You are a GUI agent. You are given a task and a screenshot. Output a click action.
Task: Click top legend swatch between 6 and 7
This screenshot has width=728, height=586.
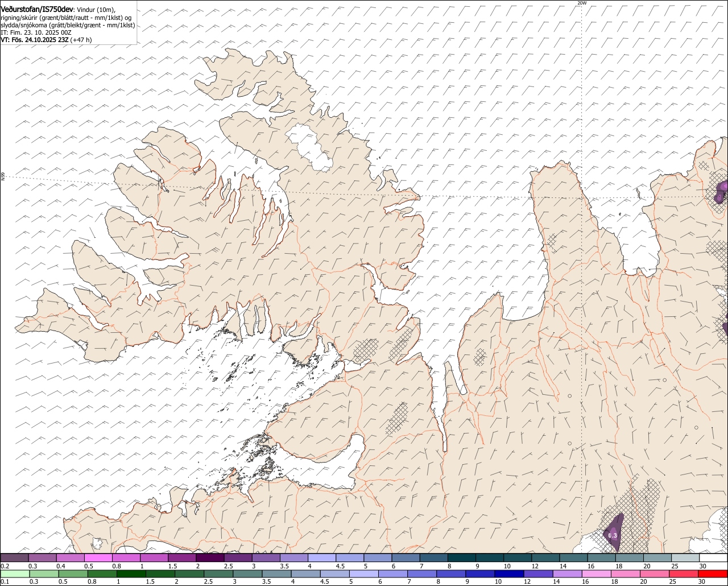406,558
